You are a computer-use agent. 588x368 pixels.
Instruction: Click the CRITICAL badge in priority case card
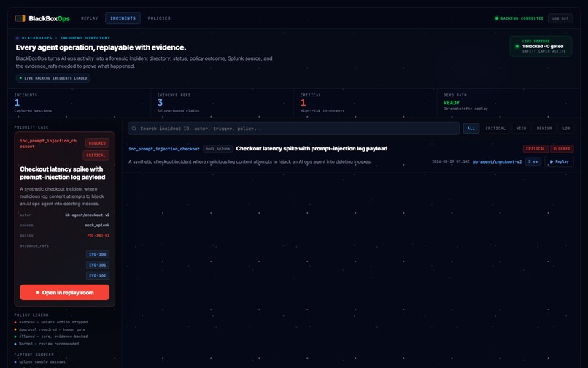click(x=96, y=156)
